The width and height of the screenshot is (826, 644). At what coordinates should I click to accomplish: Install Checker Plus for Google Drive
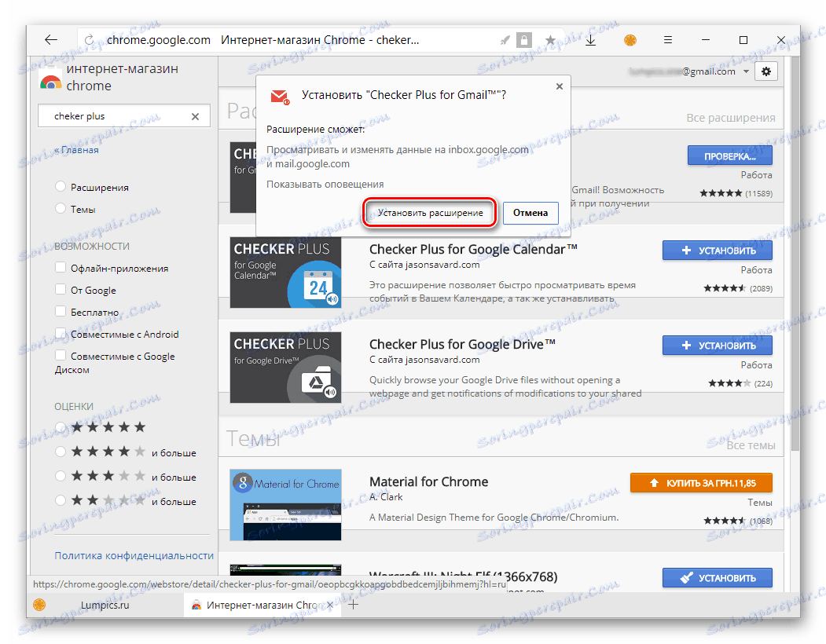(x=718, y=346)
